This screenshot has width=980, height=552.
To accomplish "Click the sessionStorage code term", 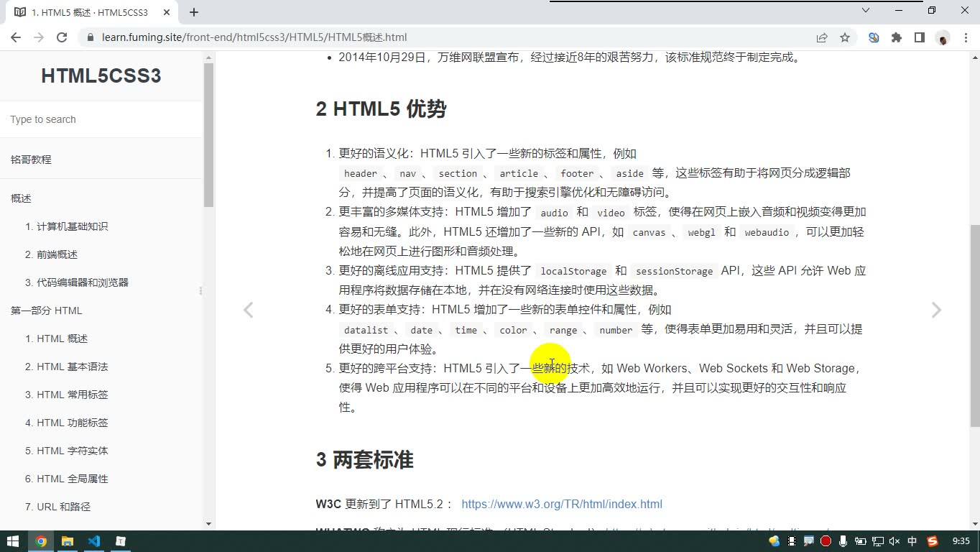I will pyautogui.click(x=674, y=271).
